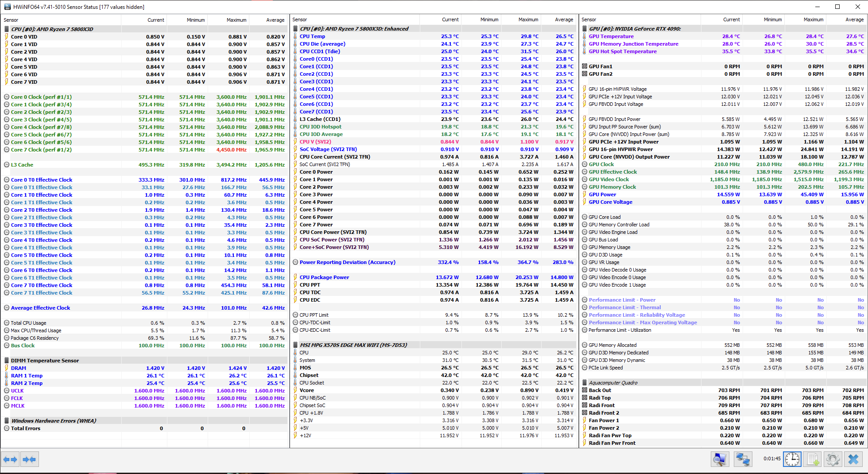The width and height of the screenshot is (868, 474).
Task: Click the thermometer icon for Chipset temperature
Action: click(x=295, y=375)
